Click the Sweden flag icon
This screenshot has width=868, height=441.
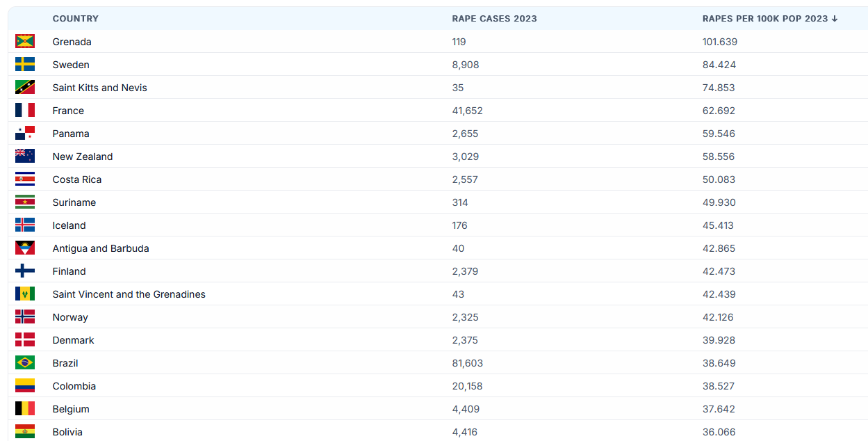click(25, 65)
